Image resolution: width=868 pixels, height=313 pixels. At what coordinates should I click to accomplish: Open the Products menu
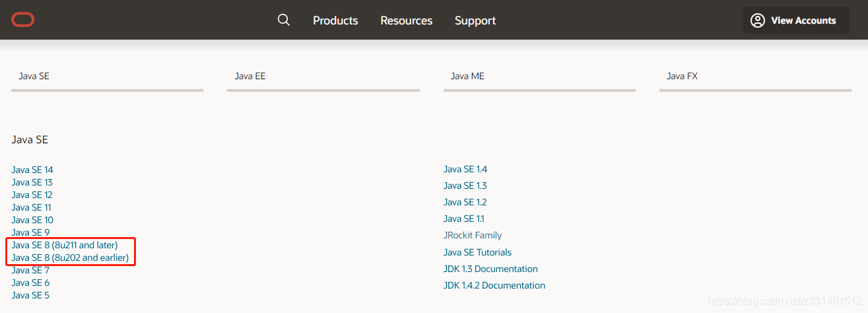(335, 20)
